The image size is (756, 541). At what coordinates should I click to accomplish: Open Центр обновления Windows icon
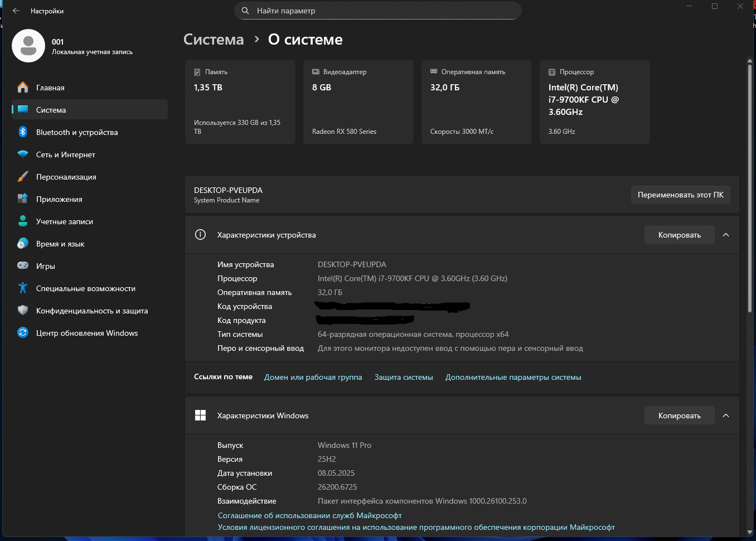(x=23, y=333)
